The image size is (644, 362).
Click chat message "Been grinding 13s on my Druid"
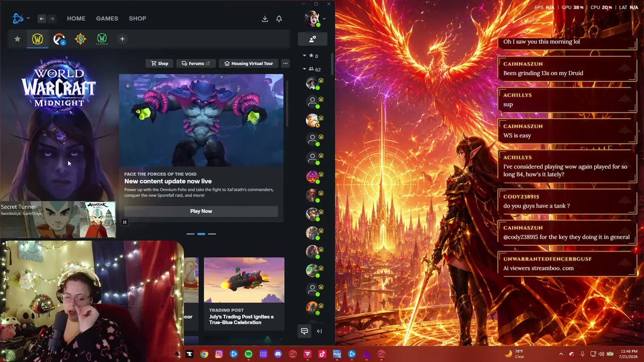pyautogui.click(x=543, y=73)
